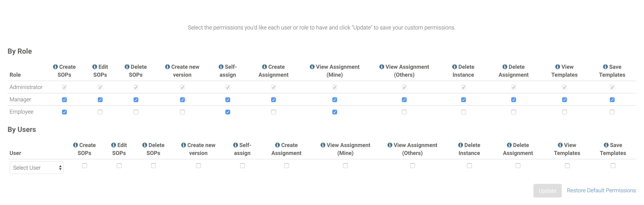Click the info icon beside Create SOPs header
This screenshot has height=205, width=644.
[x=55, y=67]
